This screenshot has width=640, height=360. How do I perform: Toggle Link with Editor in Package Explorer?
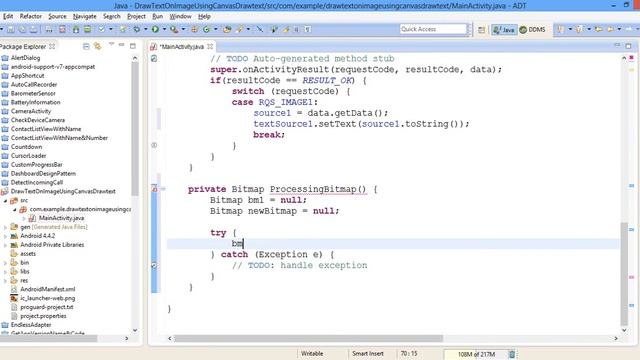[97, 46]
